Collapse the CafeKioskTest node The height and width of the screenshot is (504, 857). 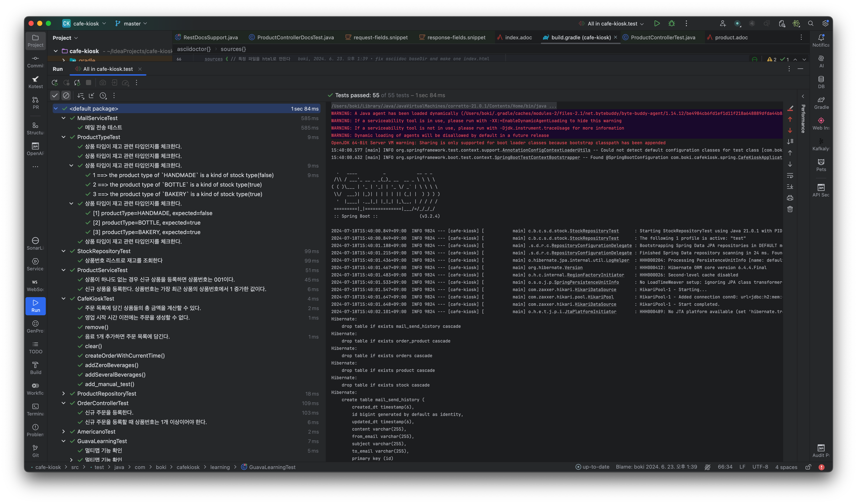63,299
